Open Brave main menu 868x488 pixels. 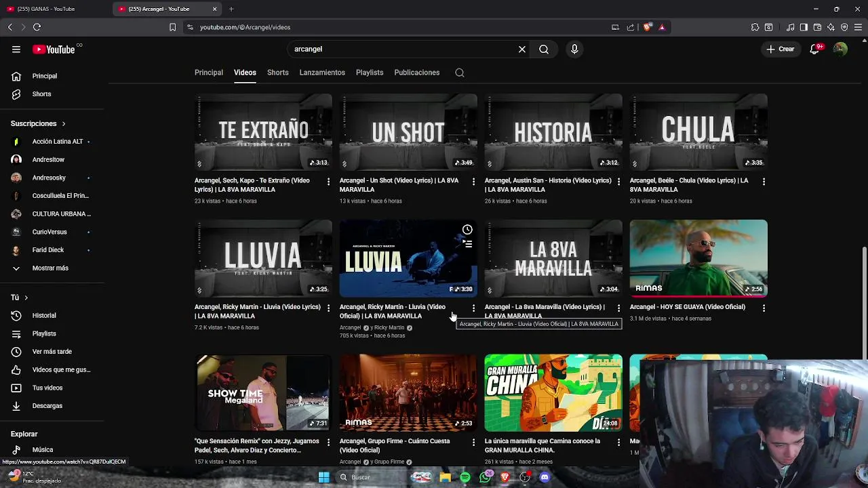(858, 27)
